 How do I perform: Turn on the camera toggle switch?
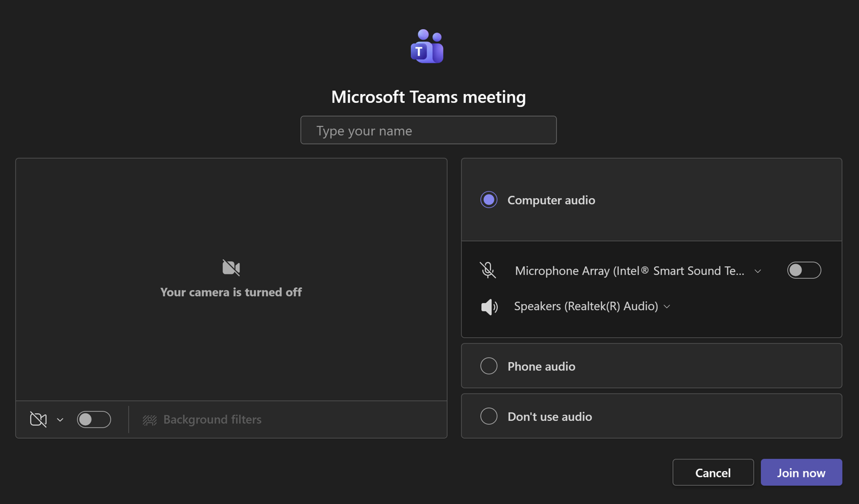[x=94, y=419]
